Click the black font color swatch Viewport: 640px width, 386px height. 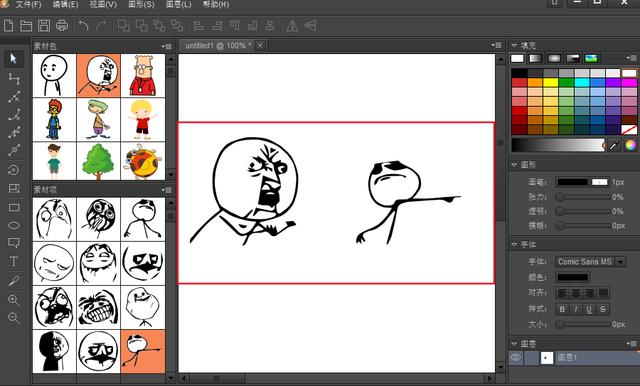(573, 277)
